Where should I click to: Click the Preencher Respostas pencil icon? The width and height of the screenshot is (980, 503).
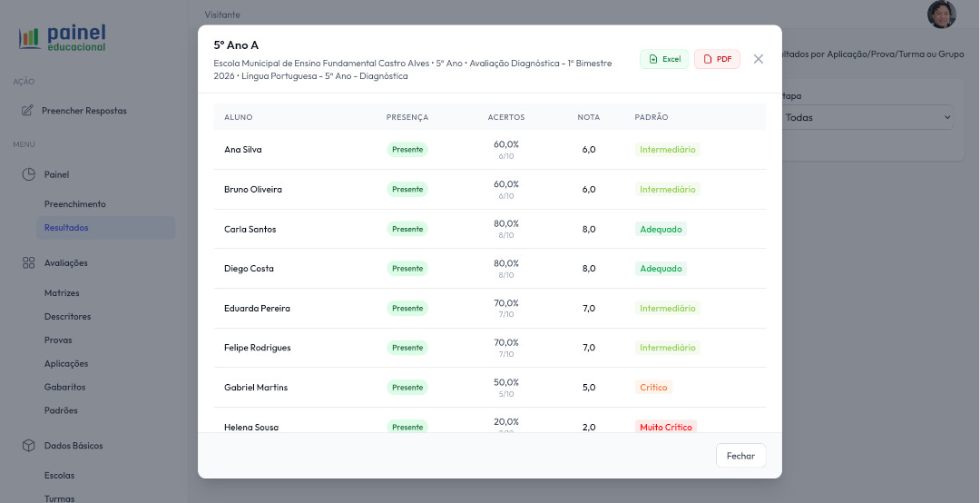(27, 111)
